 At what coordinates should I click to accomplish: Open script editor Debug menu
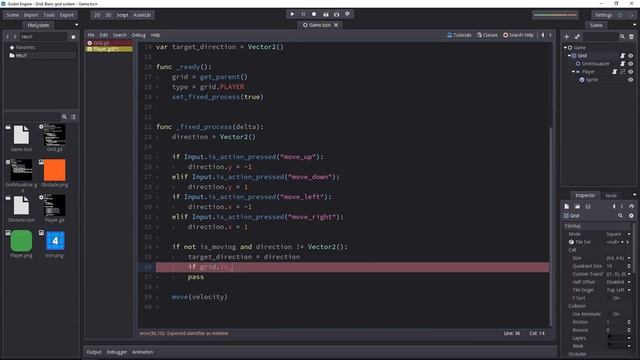tap(139, 35)
